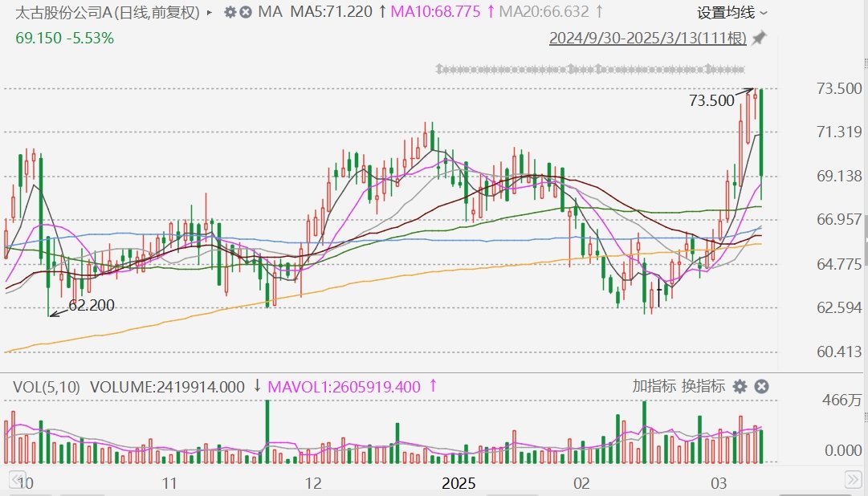Click the stock name 太古股份公司A(日线,前复权)
The height and width of the screenshot is (496, 868).
108,12
